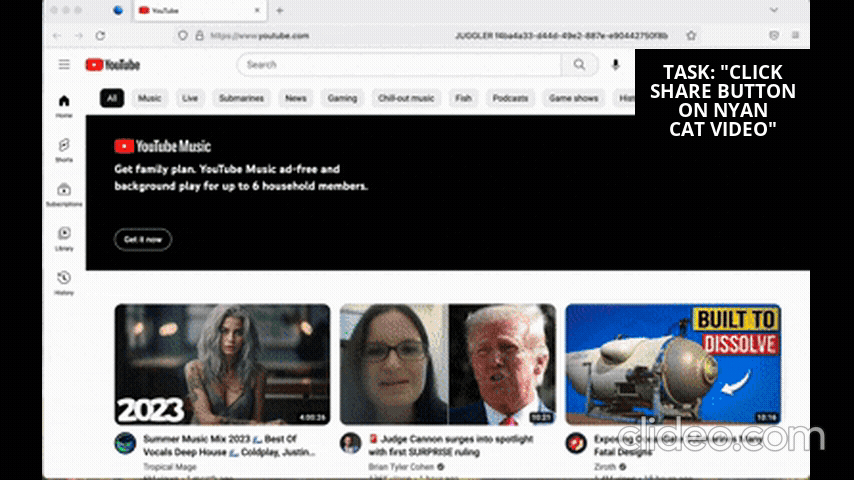Bookmark page with star icon
The width and height of the screenshot is (854, 480).
691,35
